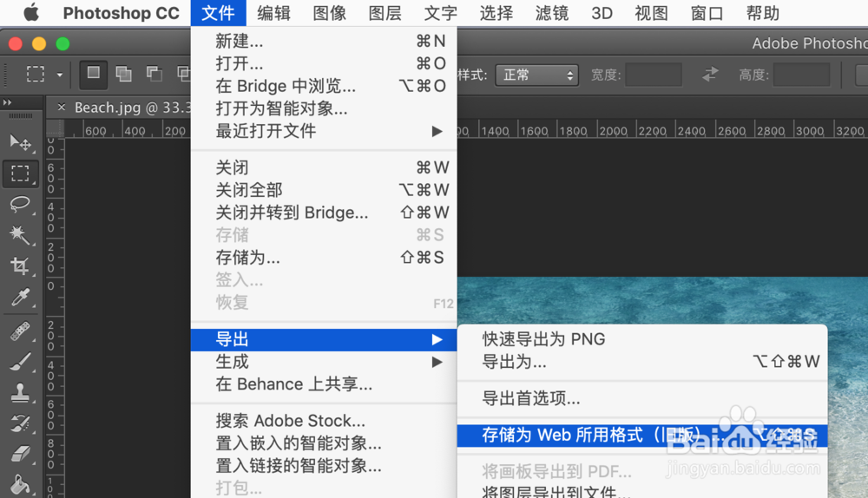Expand the 最近打开文件 submenu

click(324, 131)
